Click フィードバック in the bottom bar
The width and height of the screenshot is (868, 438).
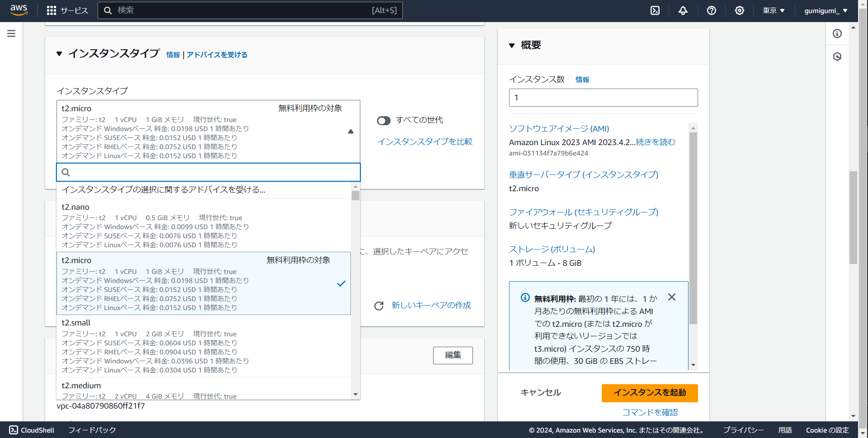coord(92,430)
